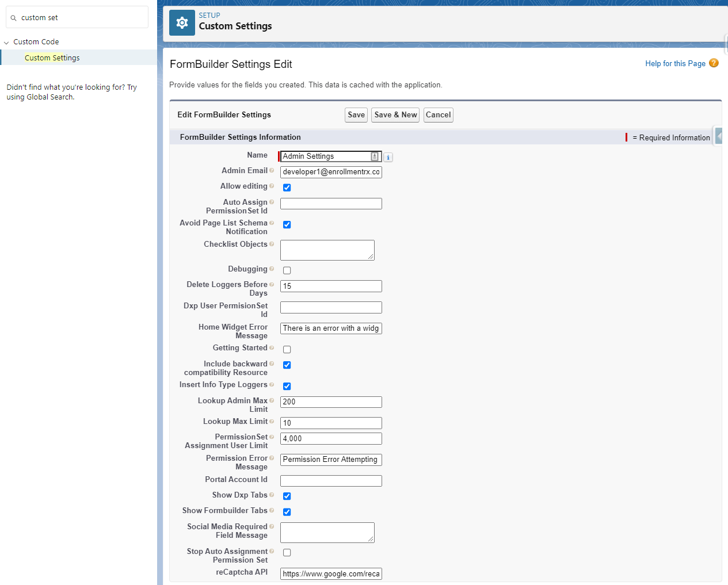Click the help question mark icon
Image resolution: width=728 pixels, height=585 pixels.
tap(714, 63)
